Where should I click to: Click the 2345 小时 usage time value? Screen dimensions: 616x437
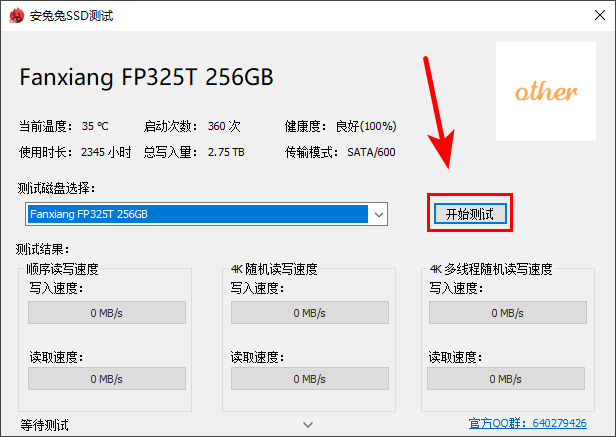click(x=106, y=152)
